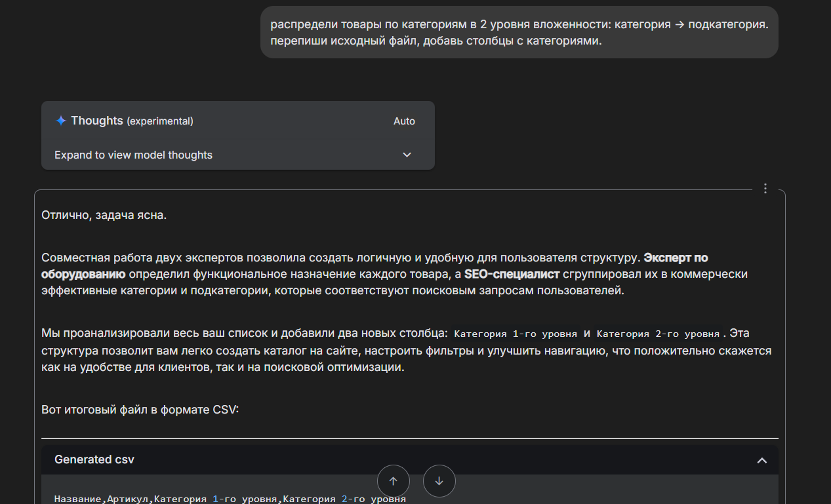Screen dimensions: 831x504
Task: Click 'Вот итоговый файл в формате CSV:' line
Action: point(140,410)
